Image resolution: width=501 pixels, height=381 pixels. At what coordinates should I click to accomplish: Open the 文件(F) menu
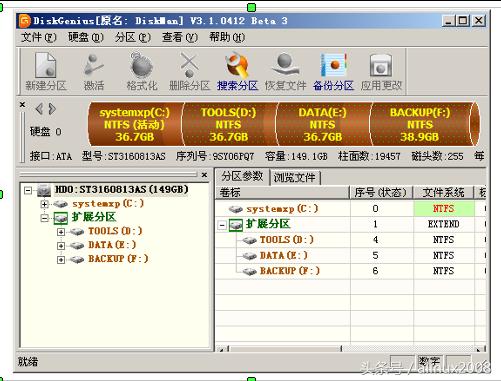coord(39,37)
